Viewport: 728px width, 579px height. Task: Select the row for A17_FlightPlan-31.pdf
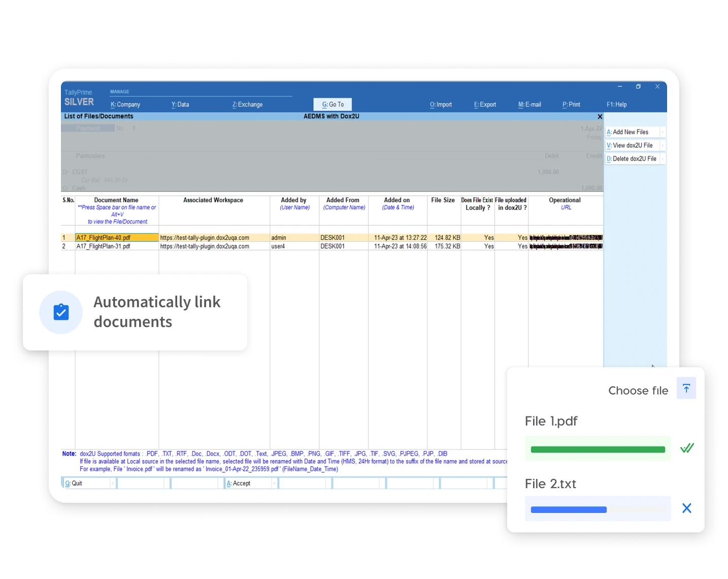tap(116, 246)
